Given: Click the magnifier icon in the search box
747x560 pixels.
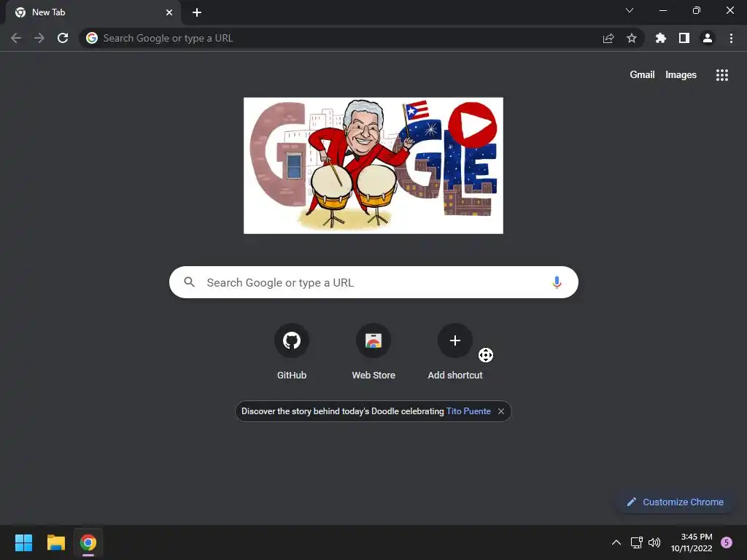Looking at the screenshot, I should click(189, 282).
